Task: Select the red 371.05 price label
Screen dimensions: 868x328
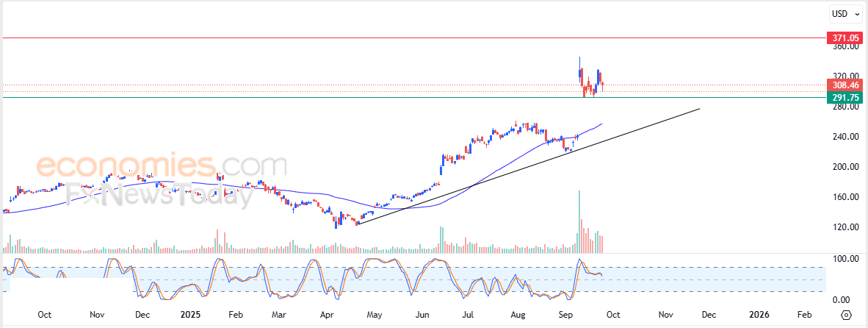Action: (845, 38)
